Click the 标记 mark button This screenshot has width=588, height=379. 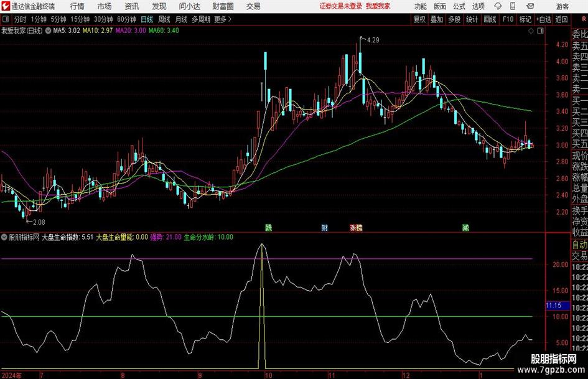click(525, 19)
